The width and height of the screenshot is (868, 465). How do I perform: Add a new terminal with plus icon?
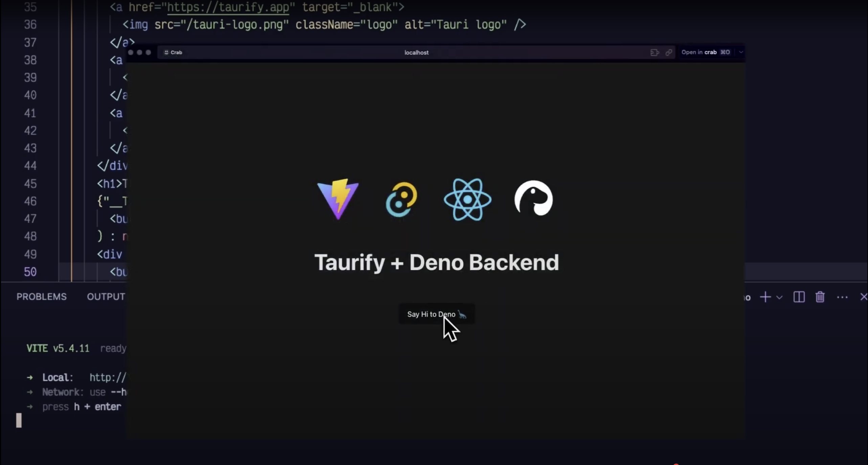(x=765, y=297)
